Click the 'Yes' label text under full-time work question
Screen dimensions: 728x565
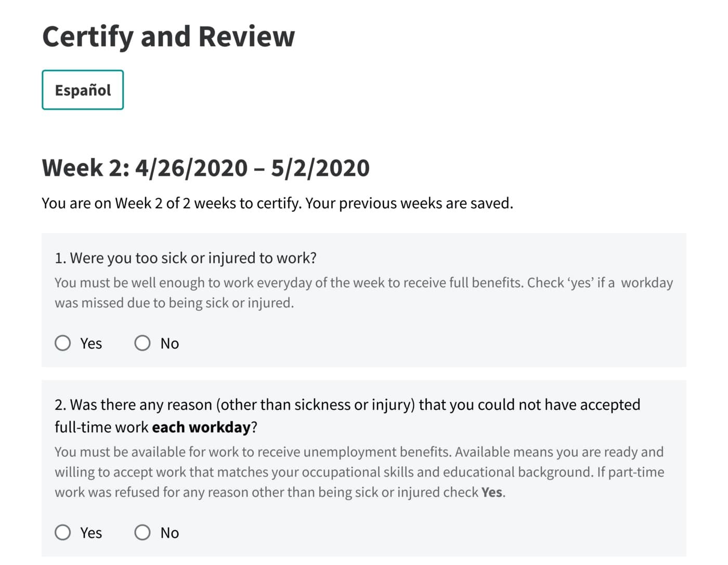(x=91, y=533)
